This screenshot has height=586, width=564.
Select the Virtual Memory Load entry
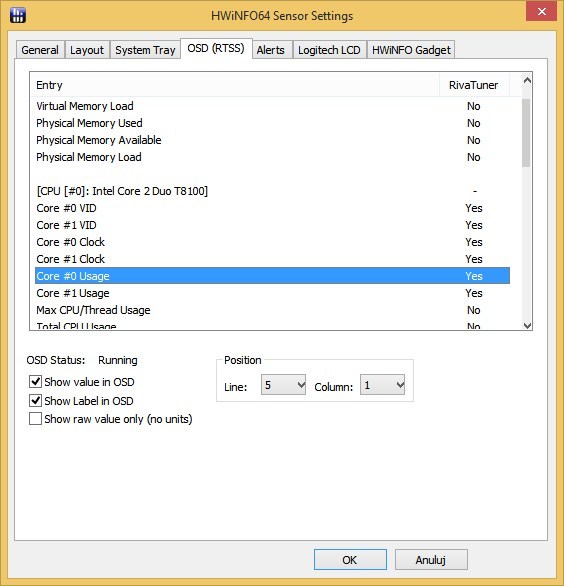pyautogui.click(x=272, y=106)
